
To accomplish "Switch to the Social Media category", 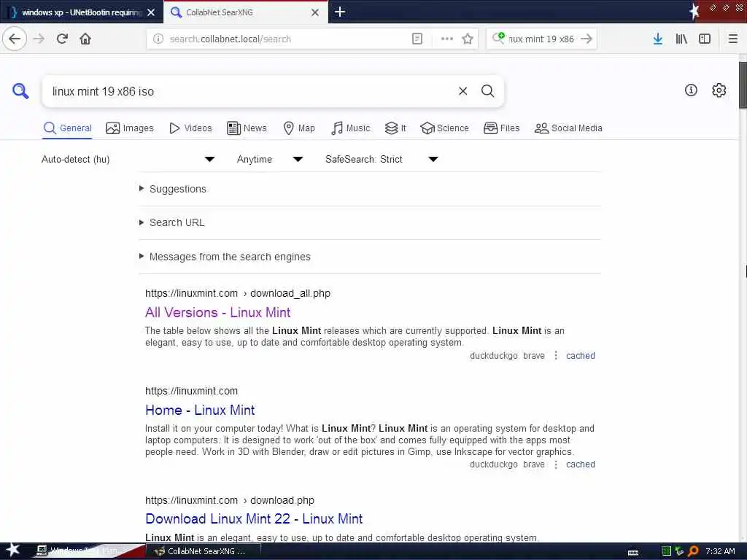I will coord(568,128).
